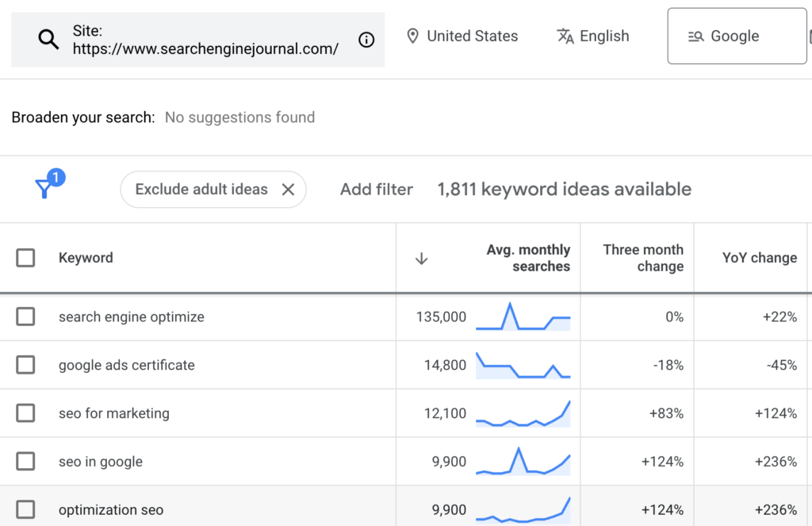Check the checkbox for google ads certificate
This screenshot has width=812, height=526.
(x=25, y=365)
